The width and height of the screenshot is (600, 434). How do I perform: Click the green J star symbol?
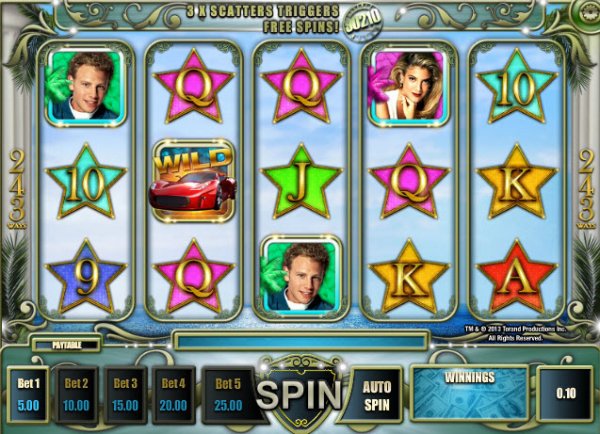coord(301,182)
